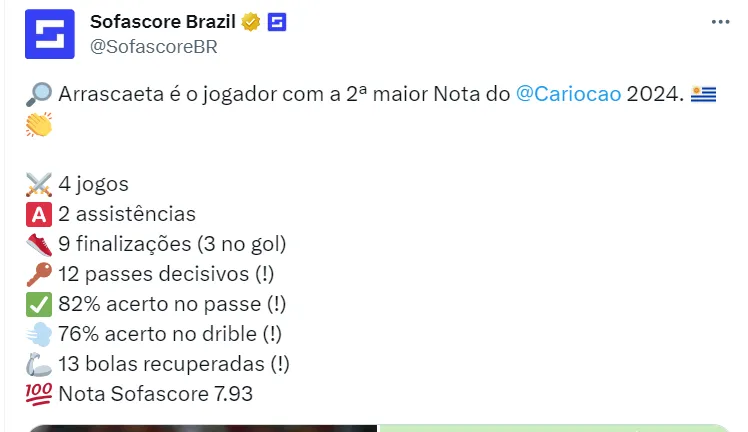748x432 pixels.
Task: Click the red A assists emoji
Action: coord(38,214)
